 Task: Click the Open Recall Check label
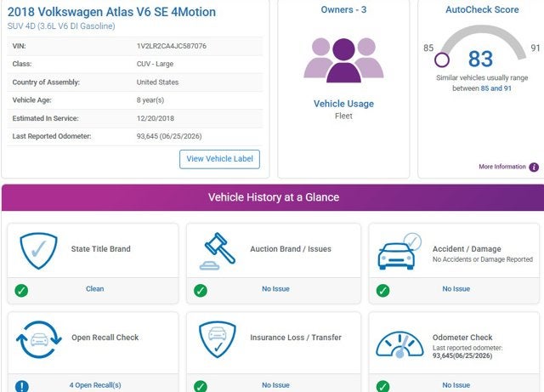coord(105,338)
